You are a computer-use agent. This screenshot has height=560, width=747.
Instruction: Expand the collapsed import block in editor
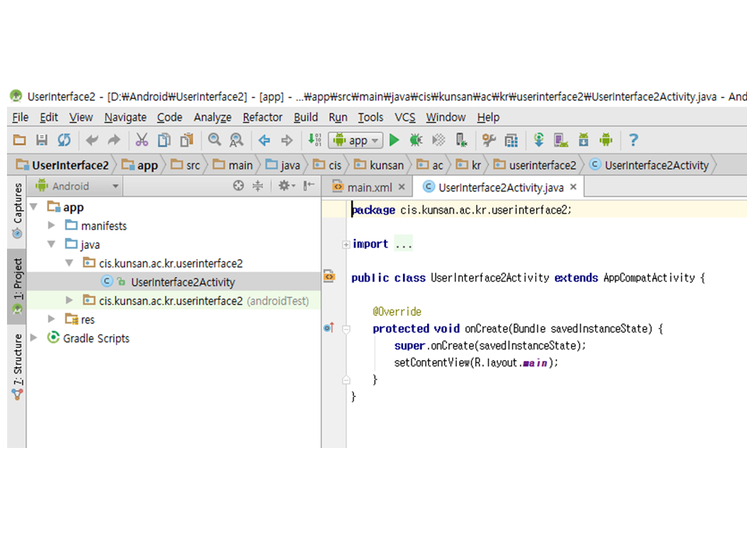pyautogui.click(x=346, y=244)
